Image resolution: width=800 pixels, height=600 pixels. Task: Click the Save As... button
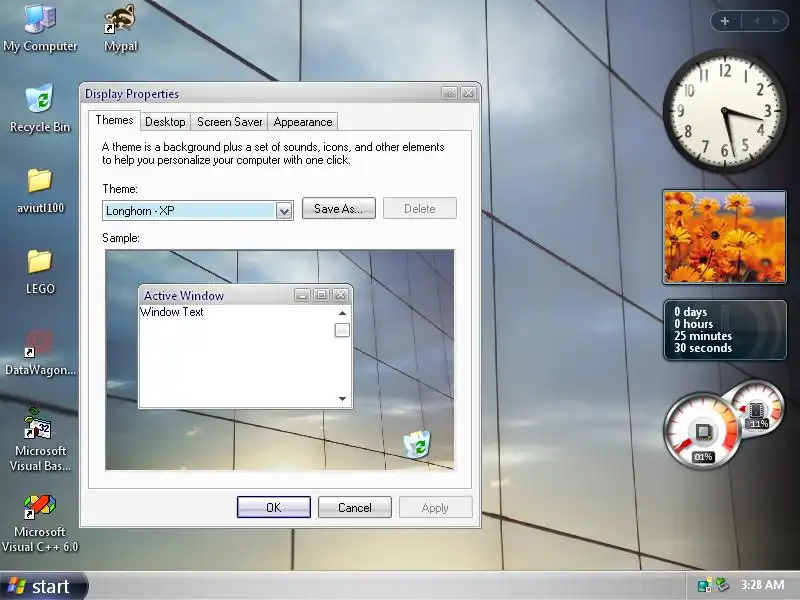point(339,208)
